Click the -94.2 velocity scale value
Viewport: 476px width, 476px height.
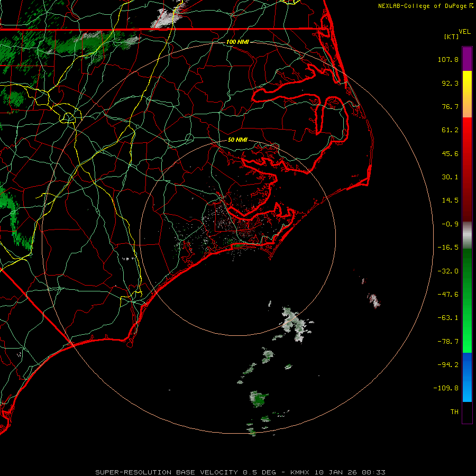(448, 365)
